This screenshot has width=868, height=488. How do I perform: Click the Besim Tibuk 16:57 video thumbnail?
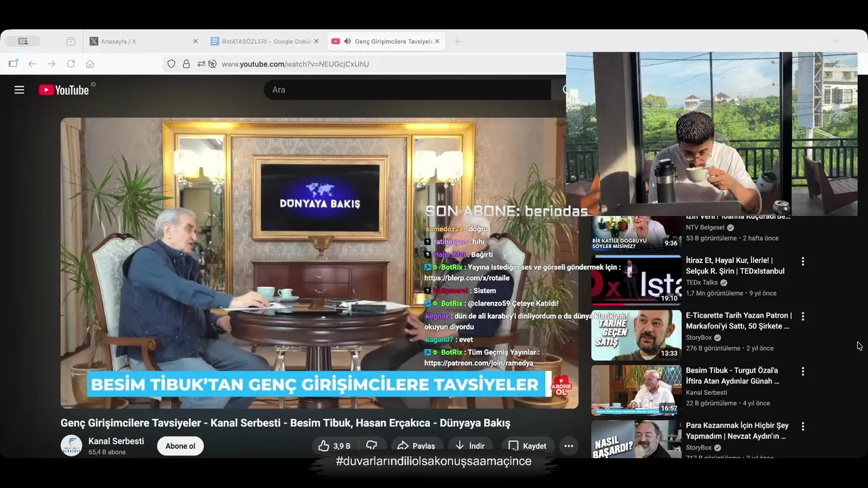pyautogui.click(x=636, y=390)
